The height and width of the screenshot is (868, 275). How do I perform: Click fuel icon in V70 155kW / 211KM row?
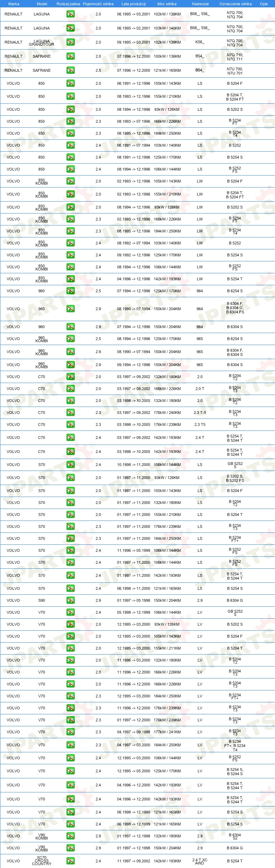pyautogui.click(x=71, y=648)
